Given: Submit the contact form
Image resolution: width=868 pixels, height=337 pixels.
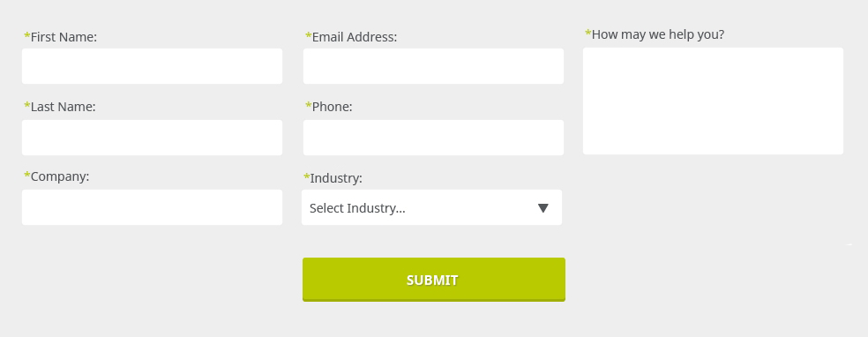Looking at the screenshot, I should [x=433, y=280].
